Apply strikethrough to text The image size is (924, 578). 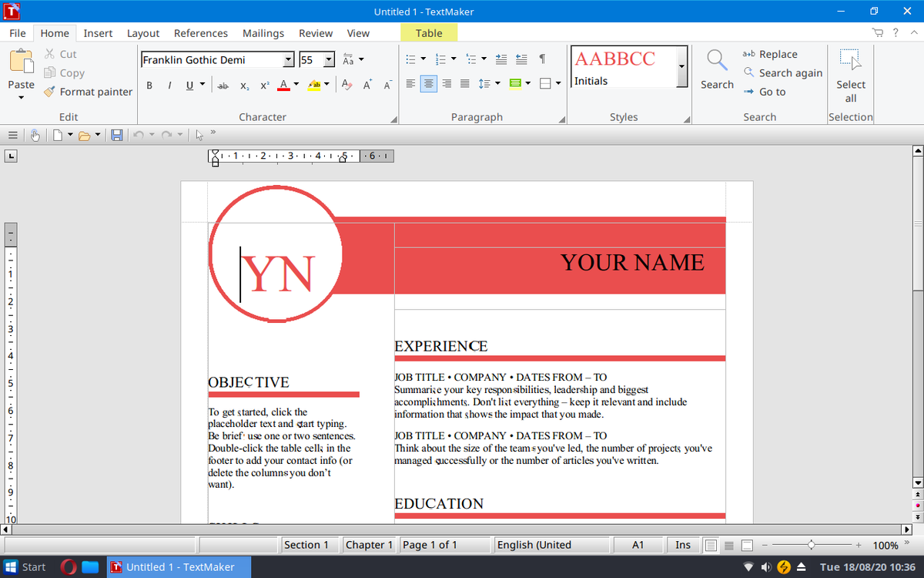(x=222, y=85)
